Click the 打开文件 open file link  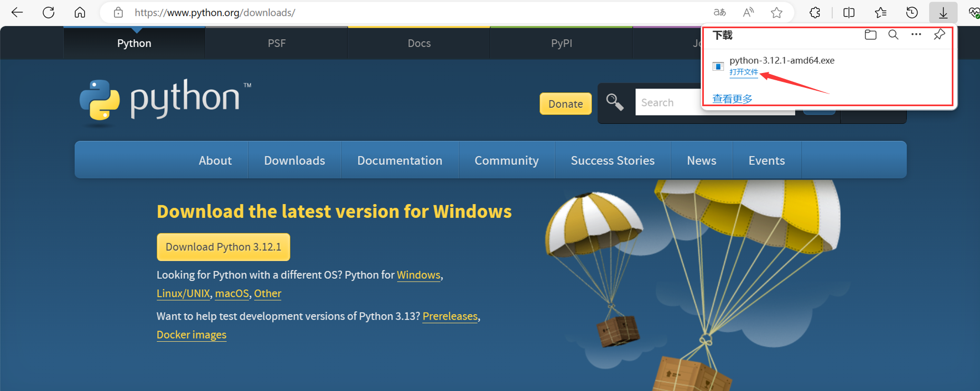(x=743, y=72)
